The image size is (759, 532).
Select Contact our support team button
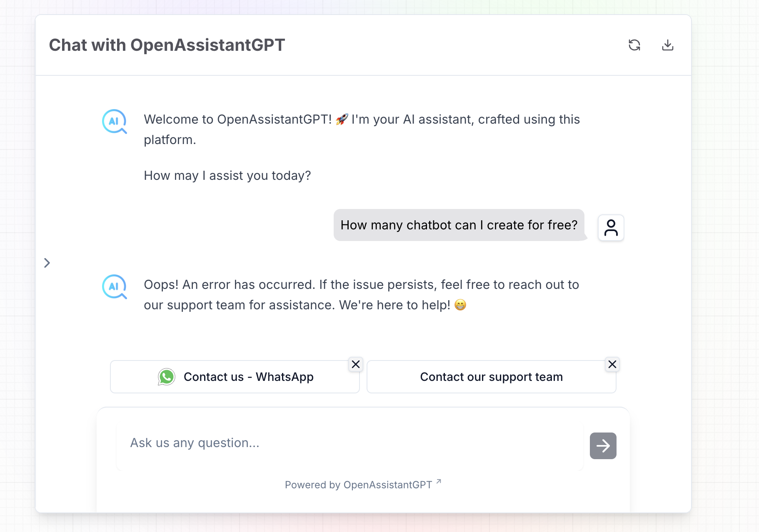click(x=491, y=377)
